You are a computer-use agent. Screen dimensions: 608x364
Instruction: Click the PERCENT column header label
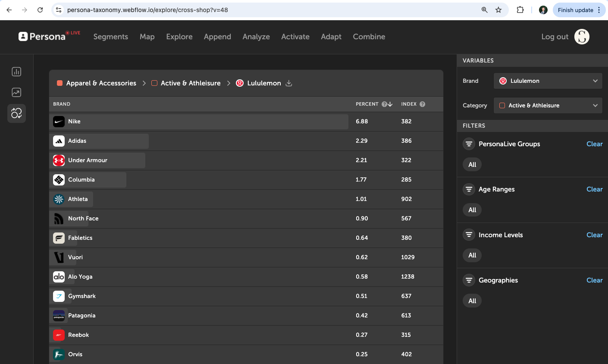click(367, 104)
